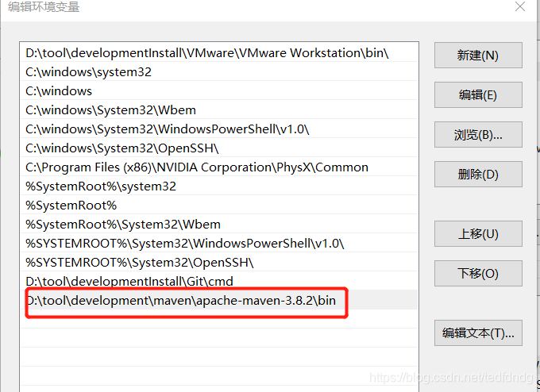Select the VMware Workstation\bin\ path entry
Screen dimensions: 540x392
coord(219,52)
